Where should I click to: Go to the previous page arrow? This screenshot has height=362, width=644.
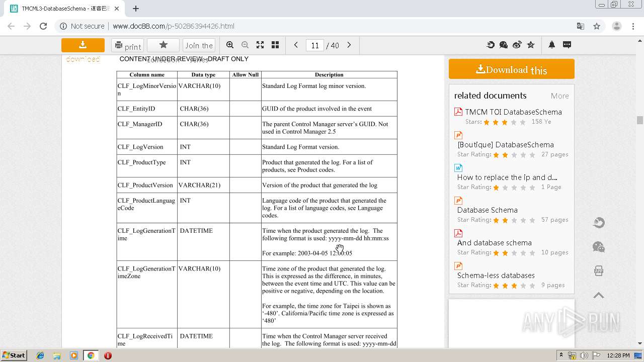tap(296, 45)
